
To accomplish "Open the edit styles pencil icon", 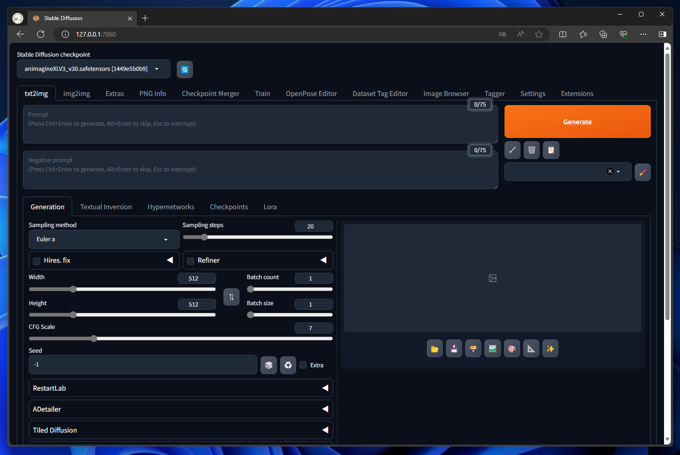I will point(643,172).
